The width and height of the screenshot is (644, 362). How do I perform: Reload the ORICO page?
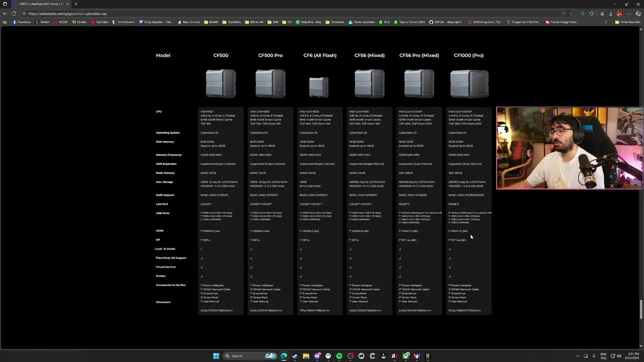(x=14, y=14)
